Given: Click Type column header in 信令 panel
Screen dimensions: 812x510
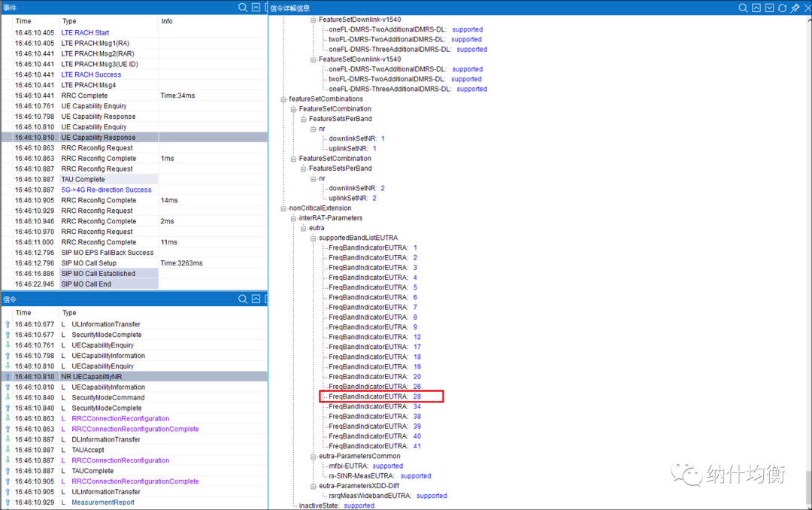Looking at the screenshot, I should click(x=69, y=312).
